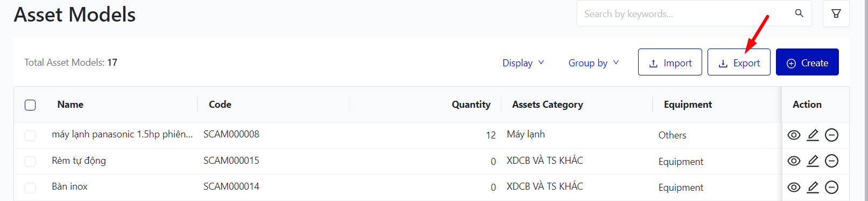Viewport: 868px width, 201px height.
Task: Expand the Display dropdown
Action: [523, 63]
